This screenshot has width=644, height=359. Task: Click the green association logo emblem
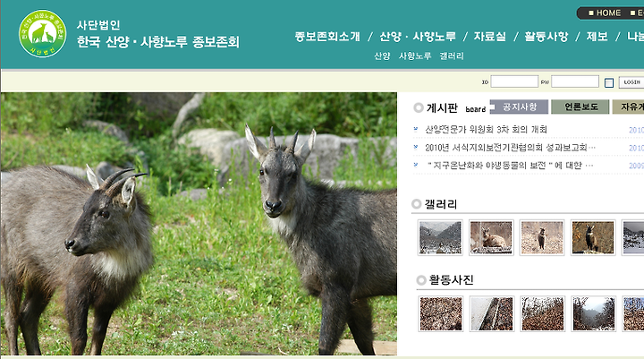click(x=42, y=34)
